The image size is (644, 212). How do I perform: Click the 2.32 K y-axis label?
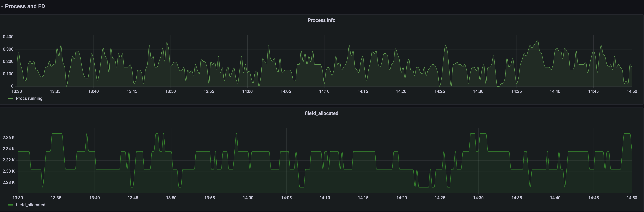[x=9, y=160]
